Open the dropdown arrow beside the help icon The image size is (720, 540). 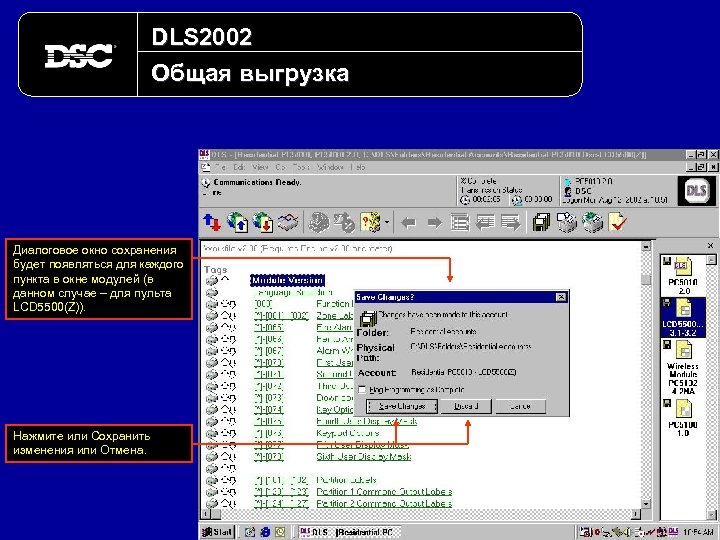pos(387,223)
